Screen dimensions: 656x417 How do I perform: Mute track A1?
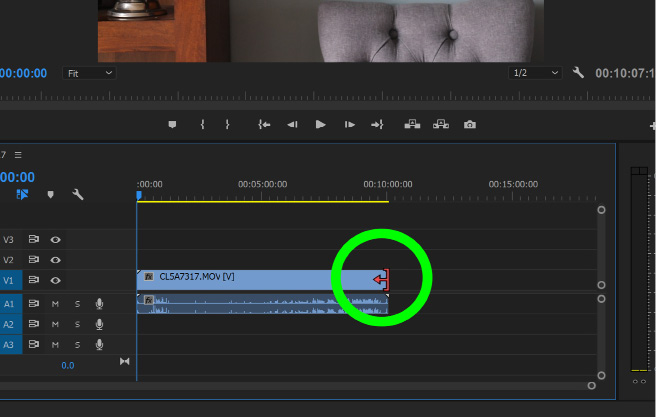click(55, 304)
